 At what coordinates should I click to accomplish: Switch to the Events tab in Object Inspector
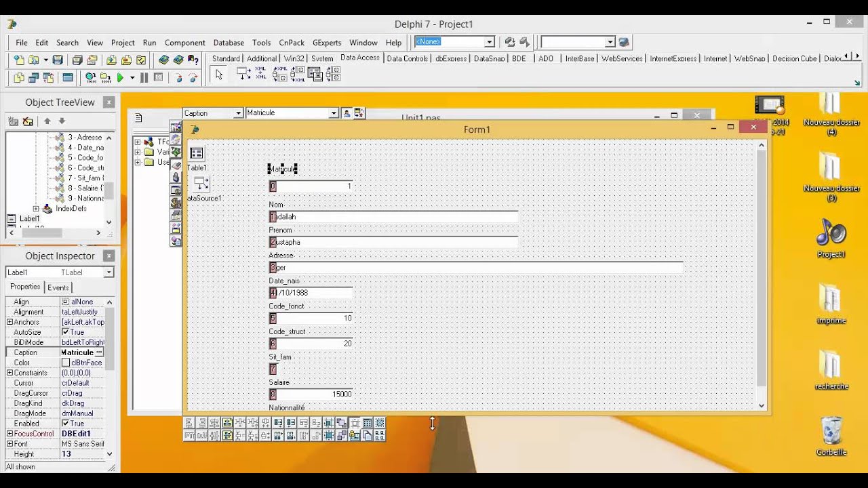pyautogui.click(x=58, y=287)
